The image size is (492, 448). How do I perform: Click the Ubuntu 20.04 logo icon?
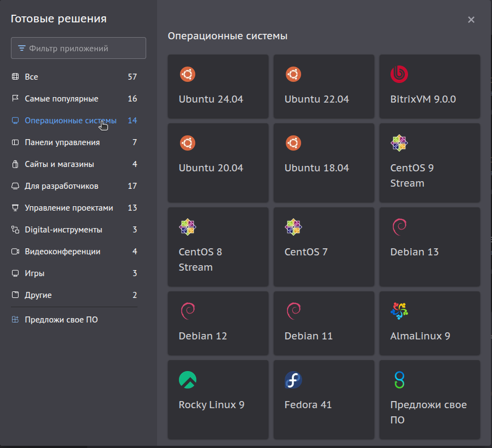(187, 143)
